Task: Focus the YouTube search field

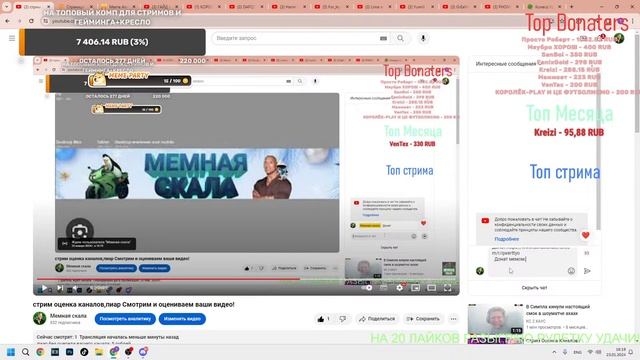Action: click(295, 38)
